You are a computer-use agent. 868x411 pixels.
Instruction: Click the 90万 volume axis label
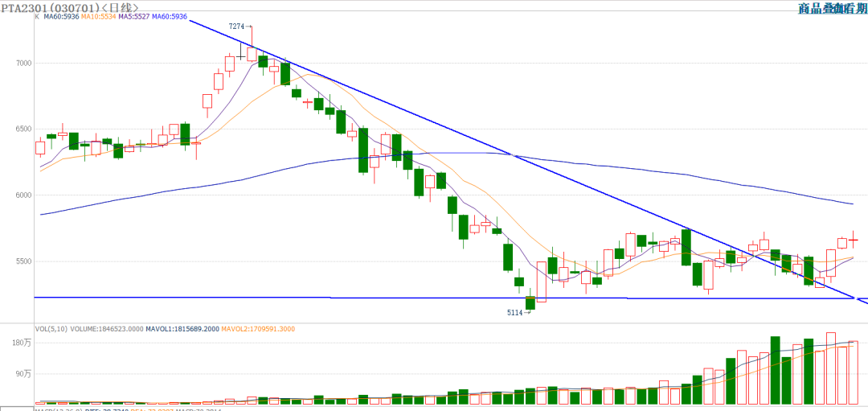click(24, 374)
